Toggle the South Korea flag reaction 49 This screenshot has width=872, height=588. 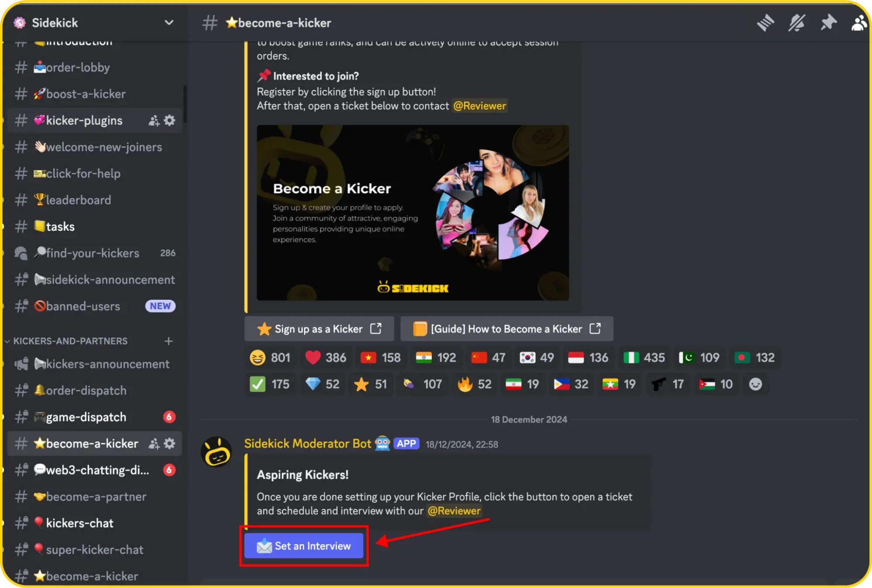(537, 358)
